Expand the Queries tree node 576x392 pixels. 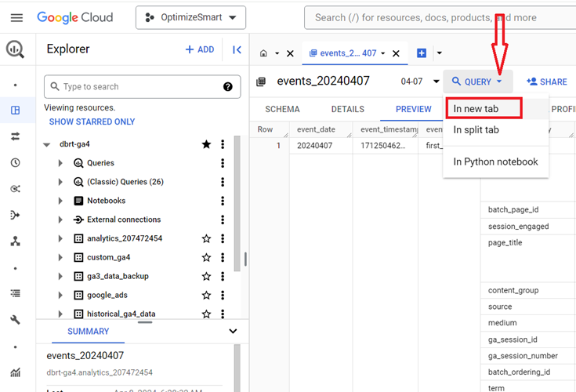(x=60, y=163)
